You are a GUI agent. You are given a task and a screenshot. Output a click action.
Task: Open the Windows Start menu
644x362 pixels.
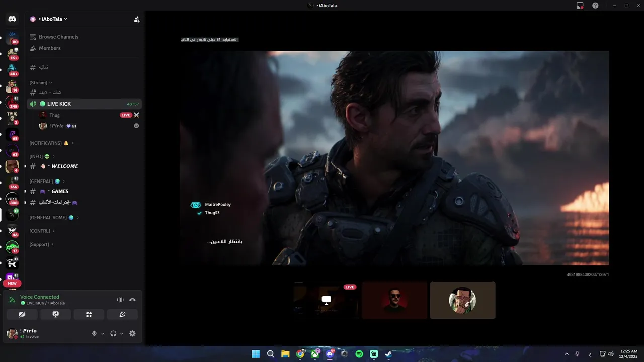(256, 354)
